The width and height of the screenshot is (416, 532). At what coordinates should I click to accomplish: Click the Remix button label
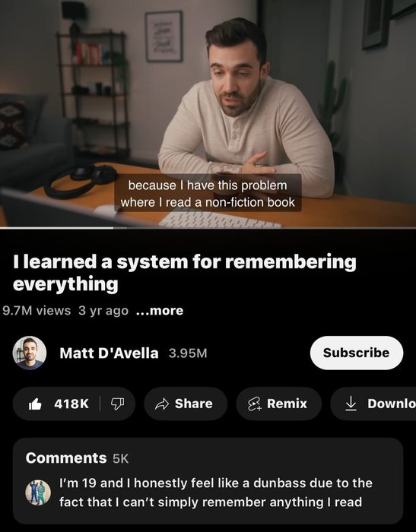(287, 404)
